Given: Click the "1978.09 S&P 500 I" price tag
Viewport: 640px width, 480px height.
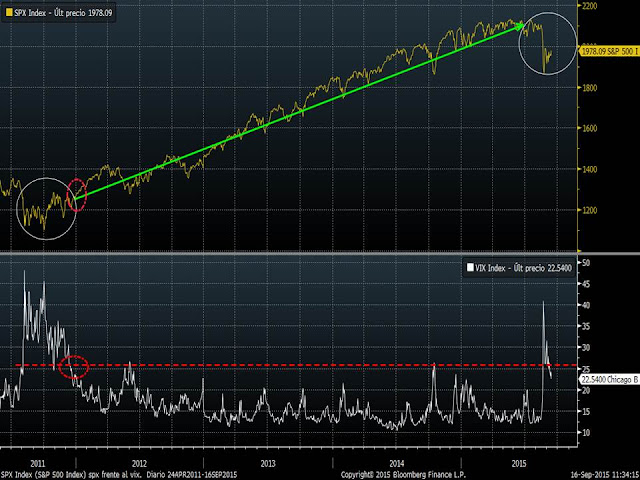Looking at the screenshot, I should (x=610, y=51).
